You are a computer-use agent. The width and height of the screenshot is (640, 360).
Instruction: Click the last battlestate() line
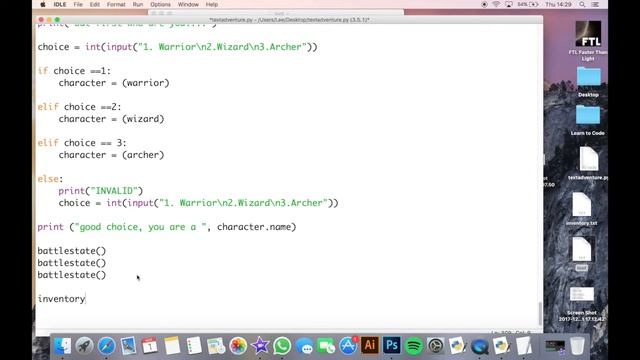(x=71, y=275)
